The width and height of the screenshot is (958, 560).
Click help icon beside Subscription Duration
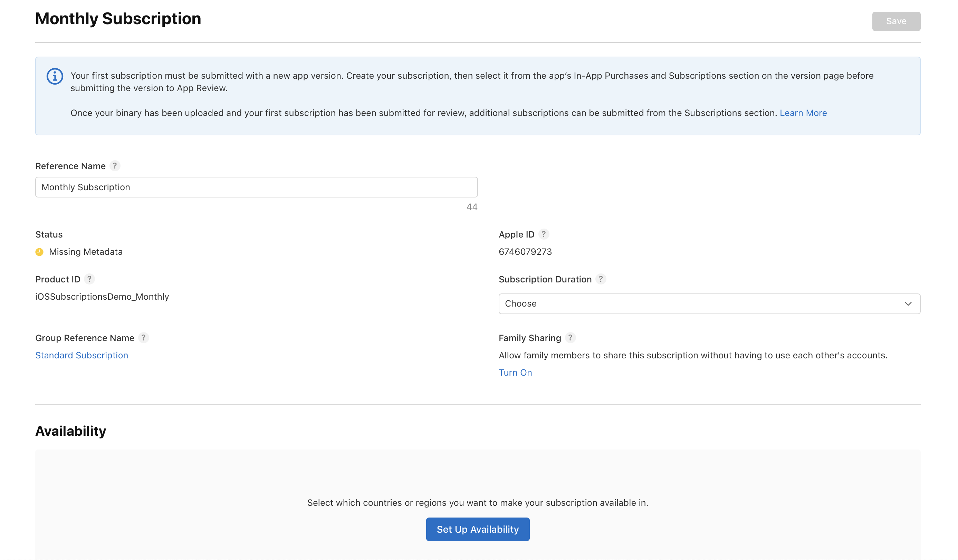(x=601, y=279)
